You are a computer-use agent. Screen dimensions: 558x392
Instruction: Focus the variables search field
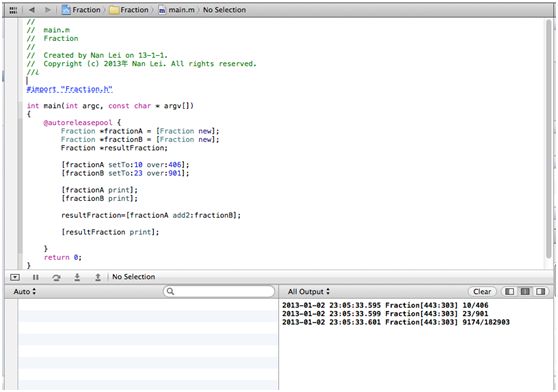(219, 292)
